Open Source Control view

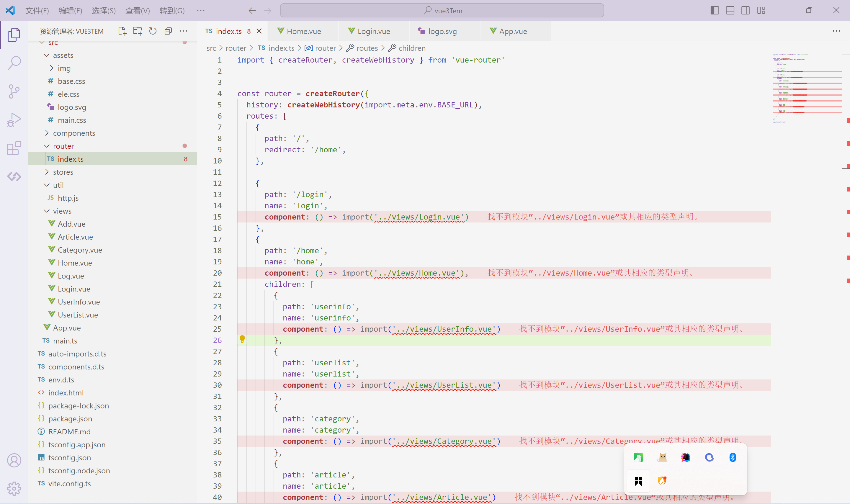point(14,91)
